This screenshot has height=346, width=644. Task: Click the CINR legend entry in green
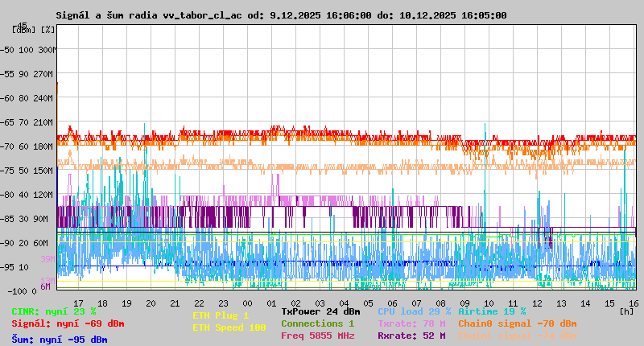click(54, 311)
